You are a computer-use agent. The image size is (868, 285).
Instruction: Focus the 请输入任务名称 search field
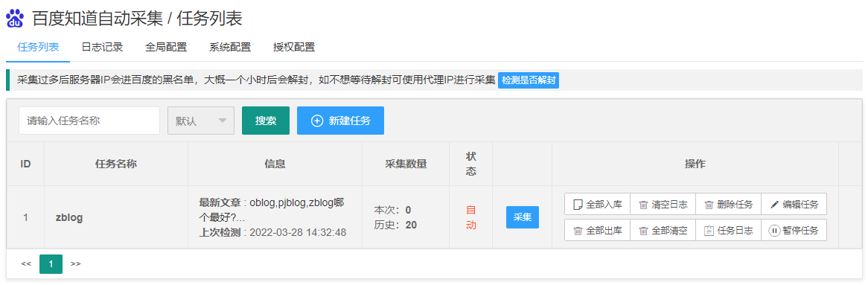tap(89, 121)
